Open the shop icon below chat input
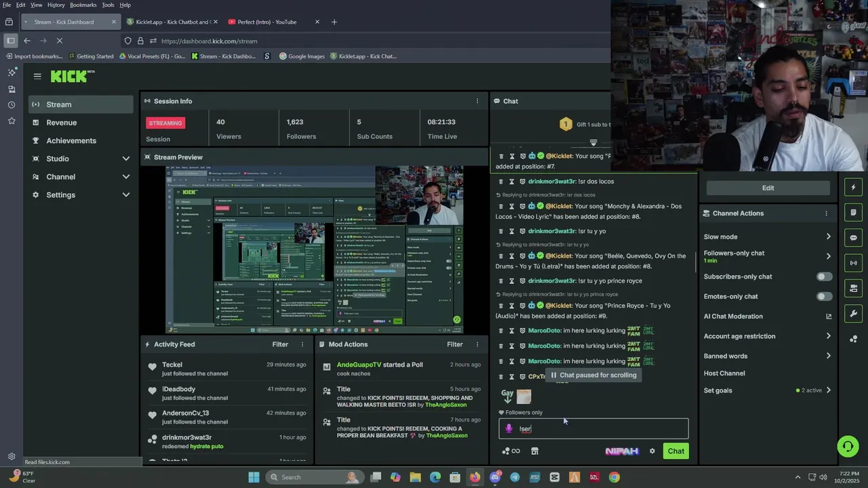 click(534, 451)
